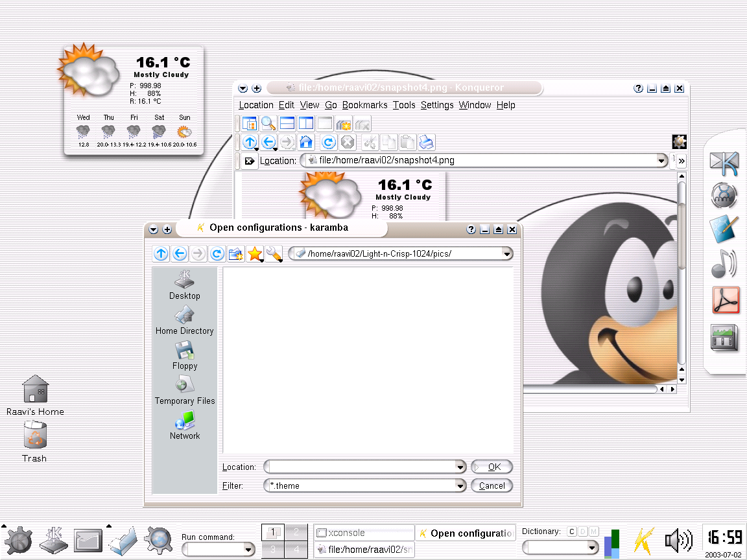Click the karamba tray icon
747x560 pixels.
[x=644, y=542]
